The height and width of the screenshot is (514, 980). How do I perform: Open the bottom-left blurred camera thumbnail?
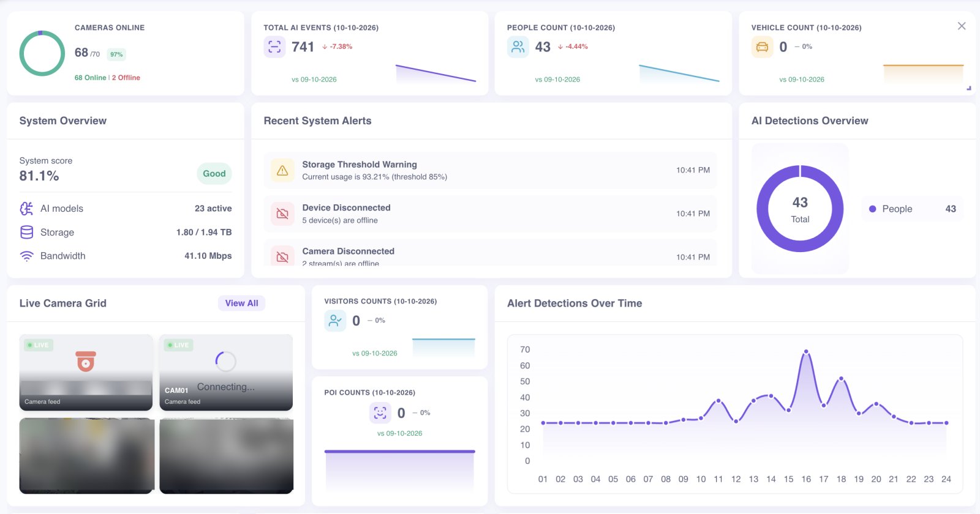pos(86,456)
